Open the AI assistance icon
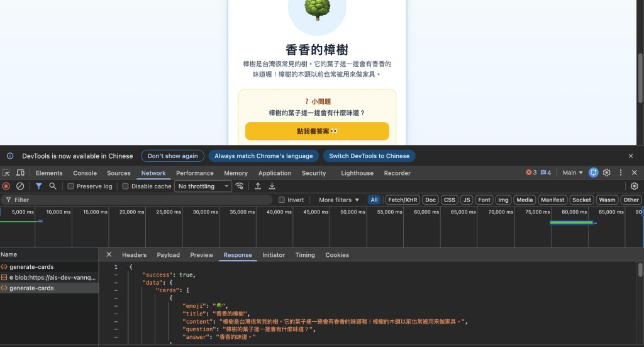Screen dimensions: 644x347 (x=593, y=173)
